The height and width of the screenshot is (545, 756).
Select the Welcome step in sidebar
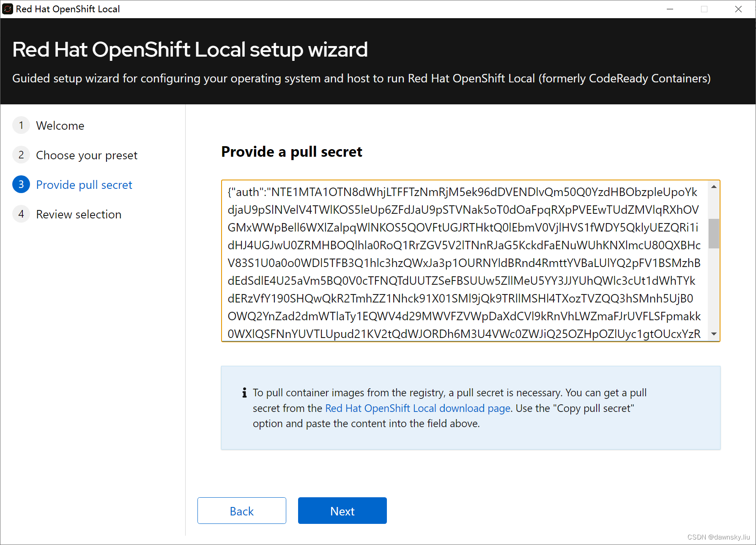(x=60, y=125)
